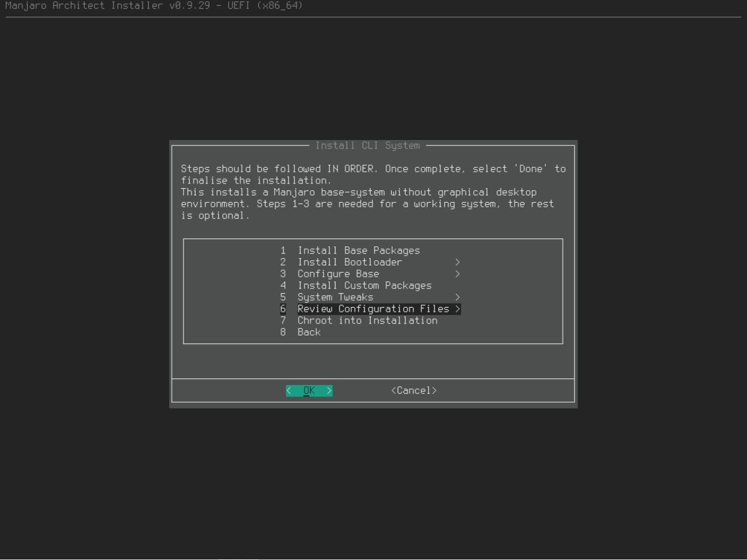747x560 pixels.
Task: Click the number 4 hotkey in menu
Action: point(283,285)
